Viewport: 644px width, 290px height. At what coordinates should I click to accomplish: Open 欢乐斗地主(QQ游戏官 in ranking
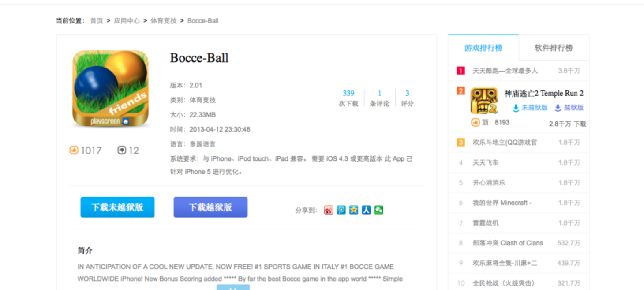pyautogui.click(x=505, y=143)
